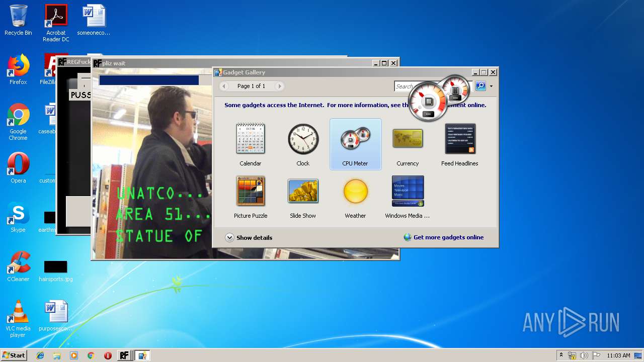
Task: Click network tray icon
Action: 572,355
